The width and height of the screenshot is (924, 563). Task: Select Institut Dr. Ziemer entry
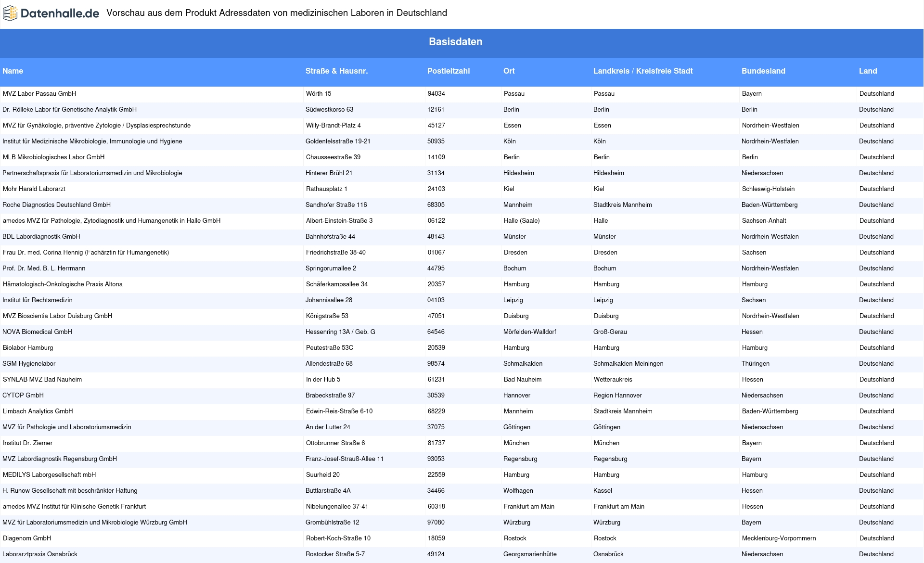[28, 443]
